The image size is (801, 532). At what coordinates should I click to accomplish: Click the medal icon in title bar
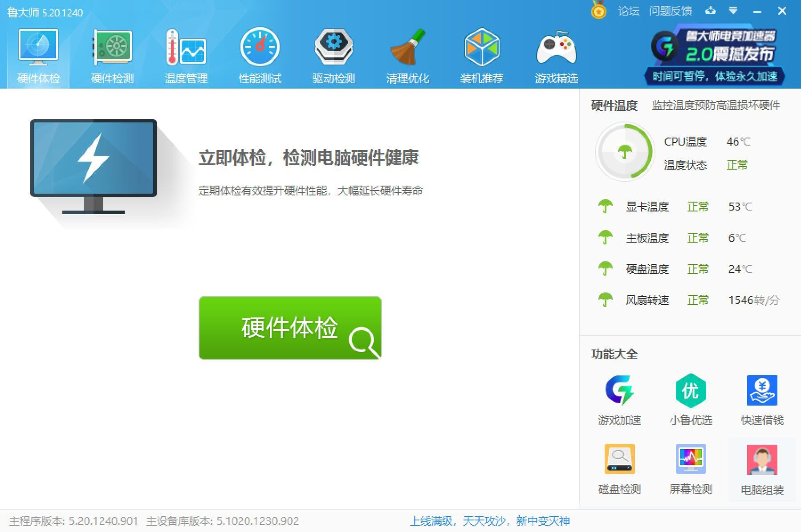[x=599, y=10]
